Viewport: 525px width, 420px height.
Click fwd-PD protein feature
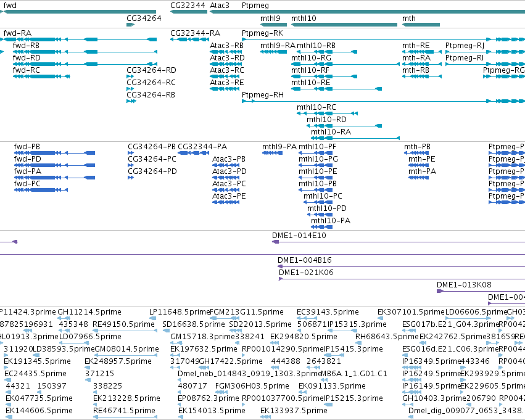[54, 165]
